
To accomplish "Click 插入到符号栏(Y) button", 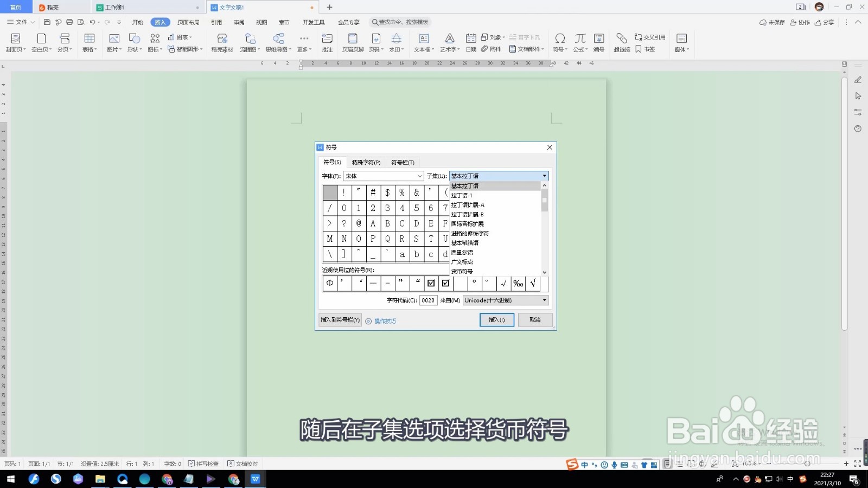I will 340,320.
